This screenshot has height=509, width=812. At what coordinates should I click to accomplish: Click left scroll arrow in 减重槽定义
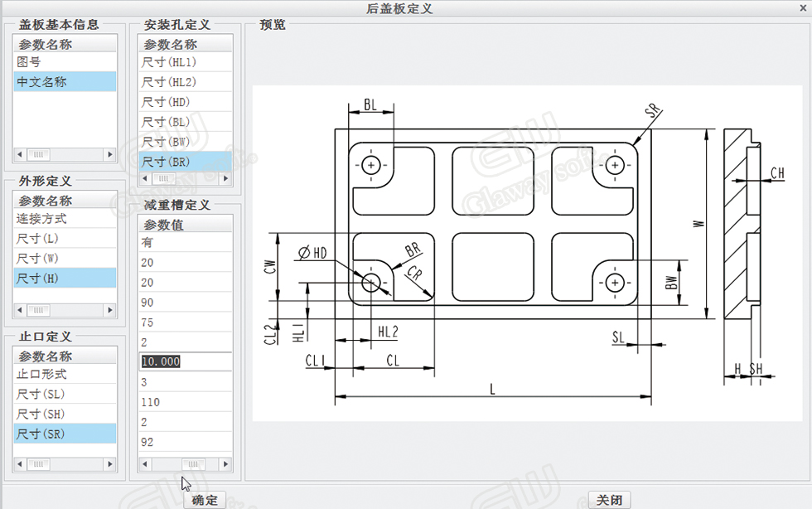tap(145, 464)
